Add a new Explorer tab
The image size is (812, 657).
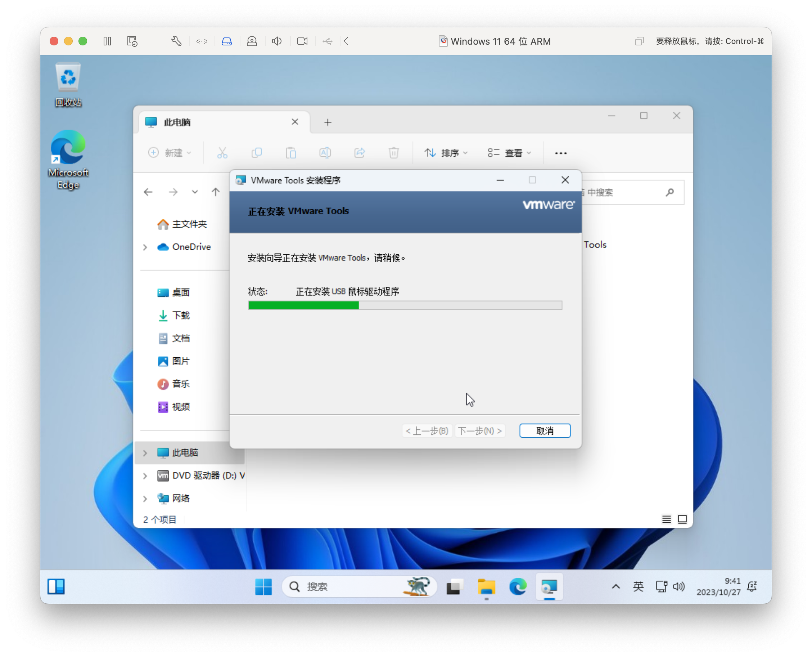click(328, 122)
